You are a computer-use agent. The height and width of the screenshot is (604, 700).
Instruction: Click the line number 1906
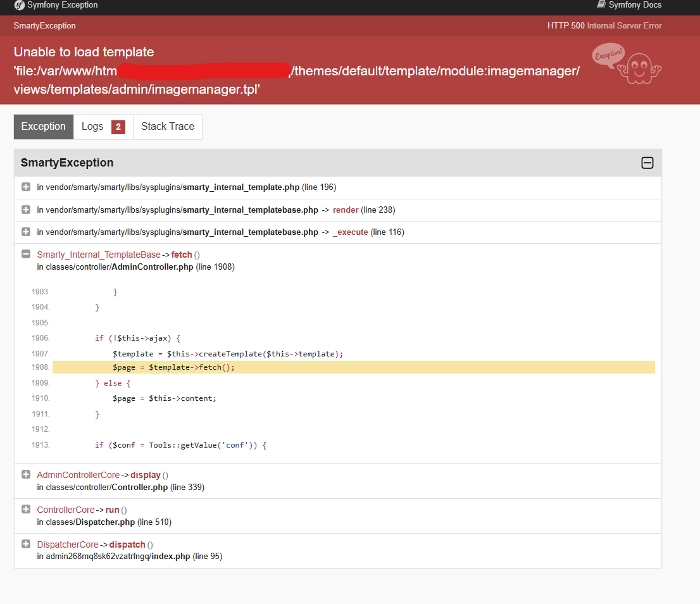pyautogui.click(x=41, y=338)
